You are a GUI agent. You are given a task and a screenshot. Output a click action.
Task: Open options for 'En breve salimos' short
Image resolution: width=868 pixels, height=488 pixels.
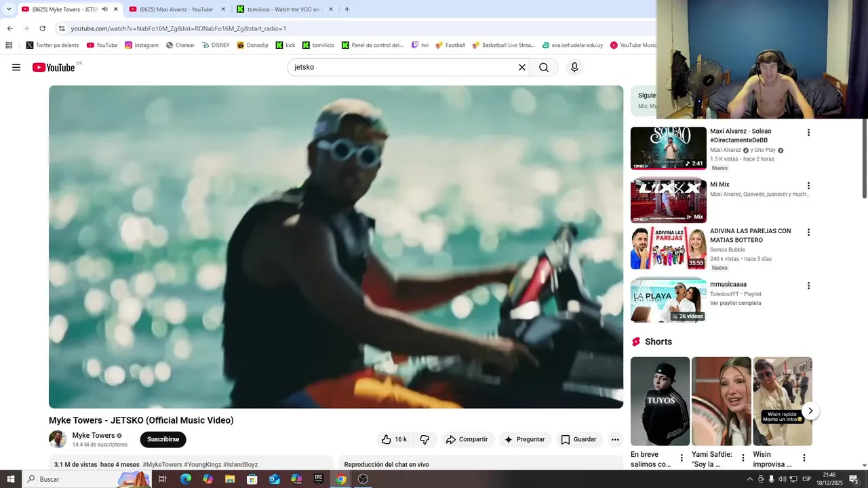(x=682, y=458)
